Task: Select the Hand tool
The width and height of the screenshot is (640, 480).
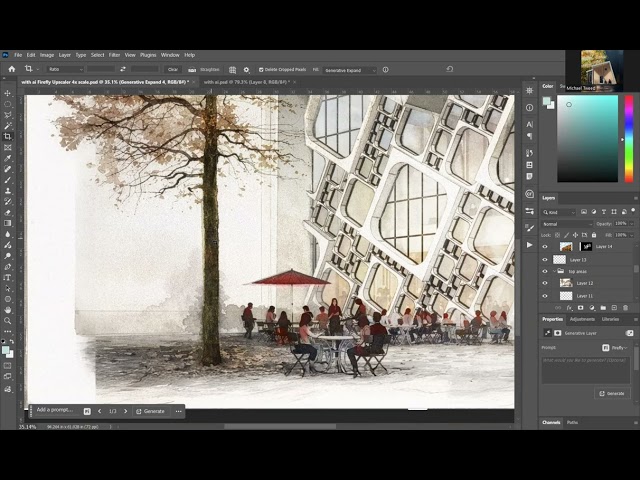Action: pyautogui.click(x=7, y=310)
